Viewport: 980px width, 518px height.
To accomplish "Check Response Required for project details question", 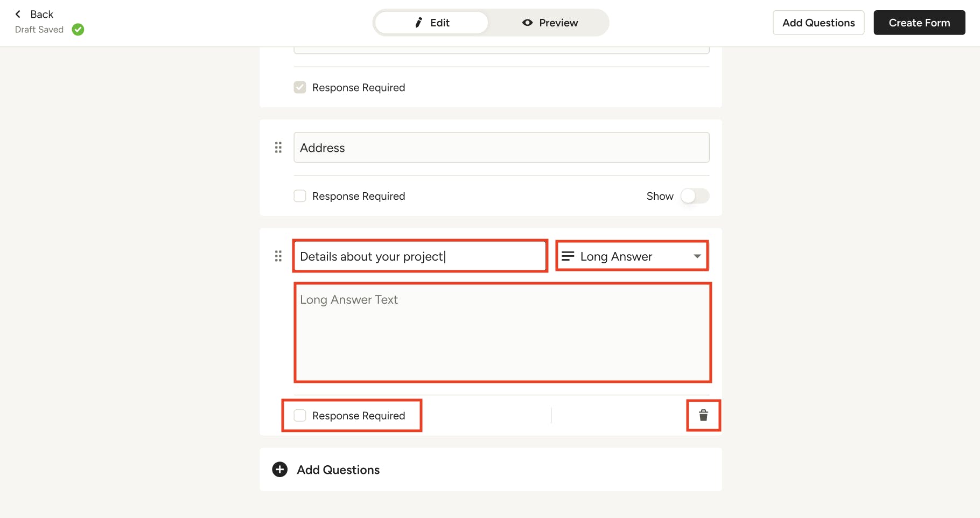I will [300, 415].
